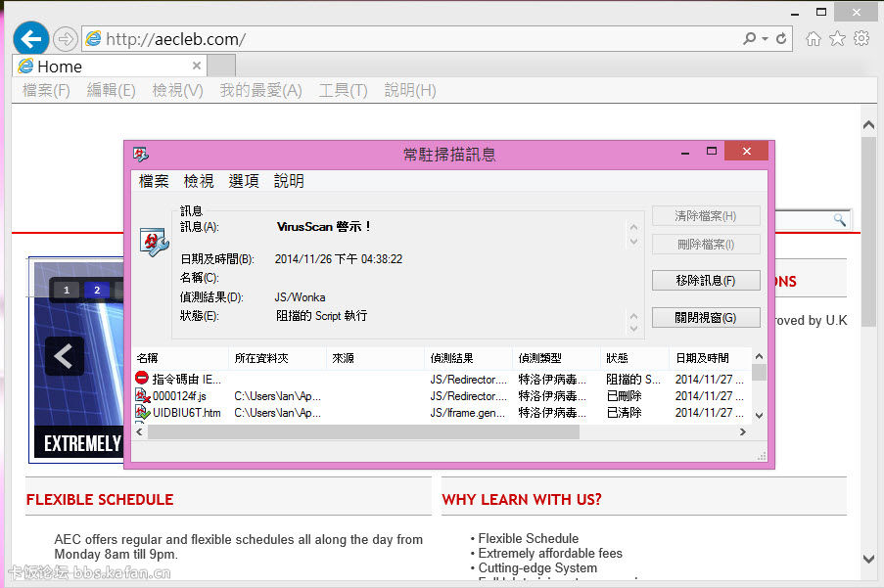Screen dimensions: 884x588
Task: Sort list by 偵測類型 column header
Action: click(x=556, y=358)
